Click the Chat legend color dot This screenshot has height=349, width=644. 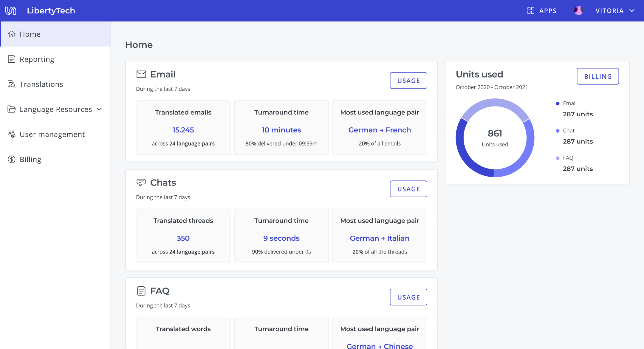coord(558,131)
